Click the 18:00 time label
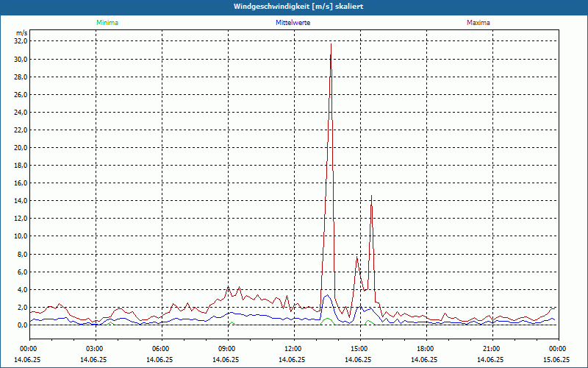 click(426, 349)
